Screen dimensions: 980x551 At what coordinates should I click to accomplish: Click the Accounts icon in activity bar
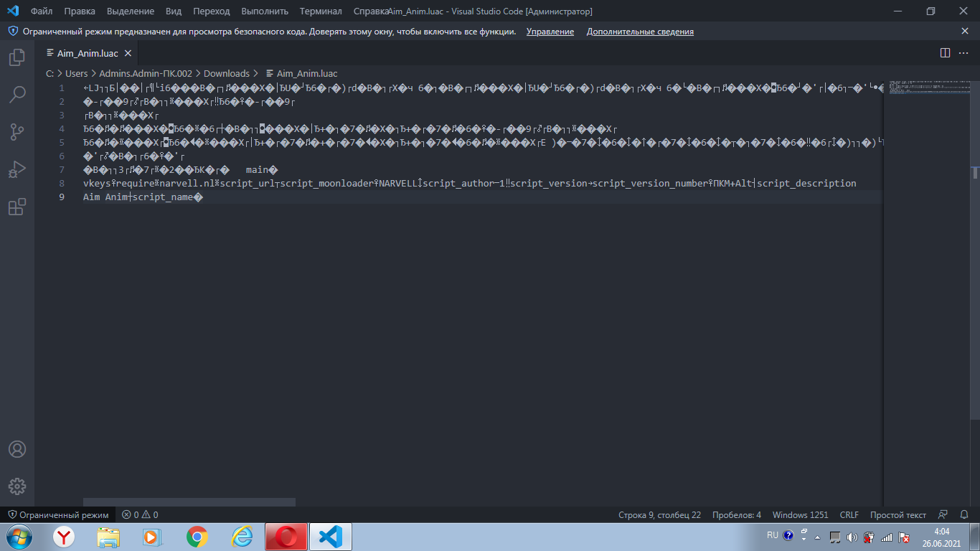[17, 449]
